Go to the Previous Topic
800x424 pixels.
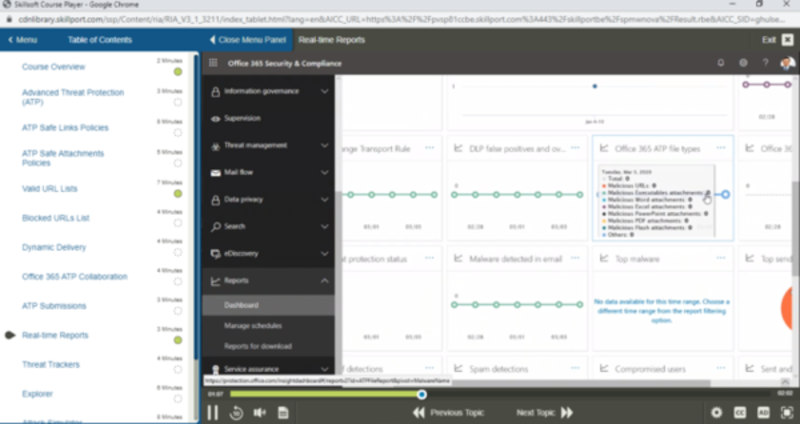point(448,412)
